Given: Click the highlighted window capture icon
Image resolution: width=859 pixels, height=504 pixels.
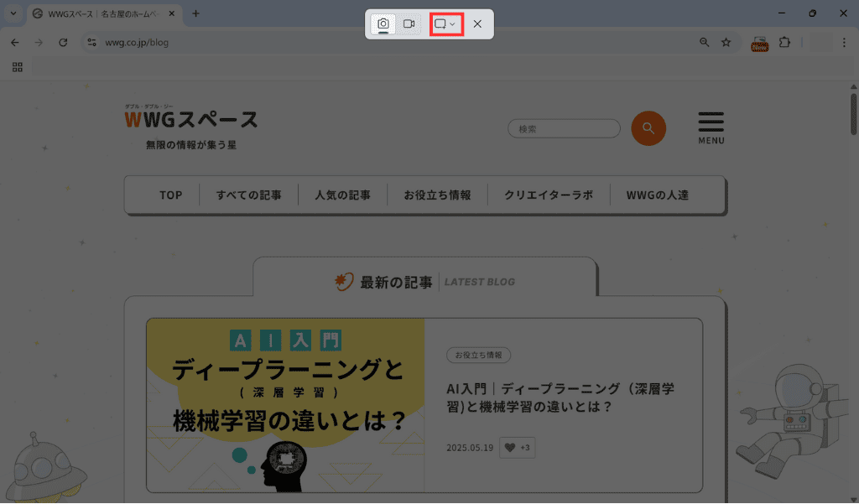Looking at the screenshot, I should 442,24.
